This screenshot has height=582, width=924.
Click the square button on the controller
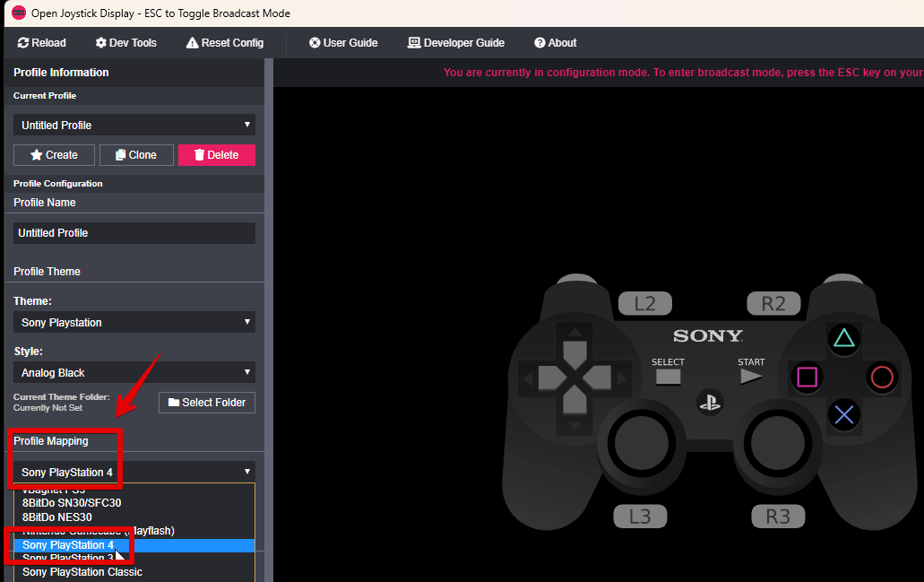807,377
